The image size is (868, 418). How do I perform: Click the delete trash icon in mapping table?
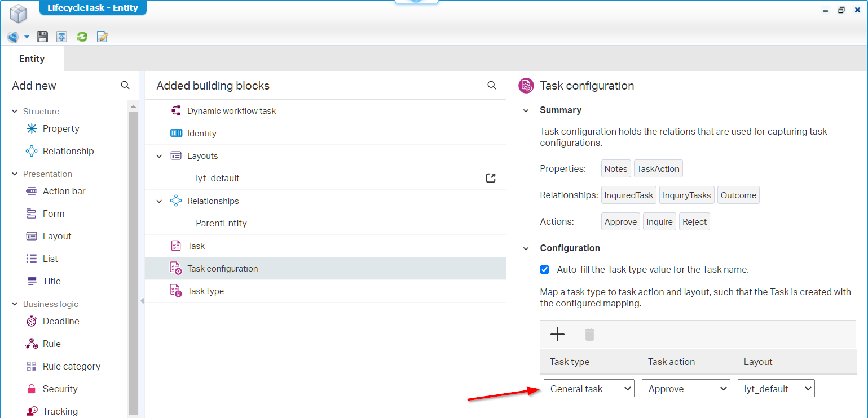pyautogui.click(x=589, y=335)
